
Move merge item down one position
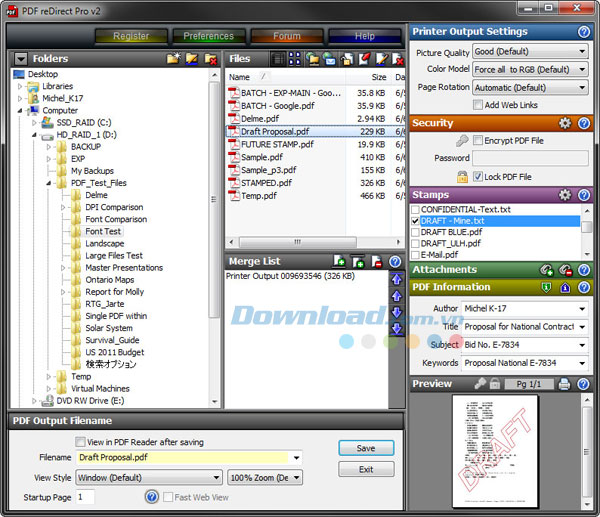click(397, 312)
